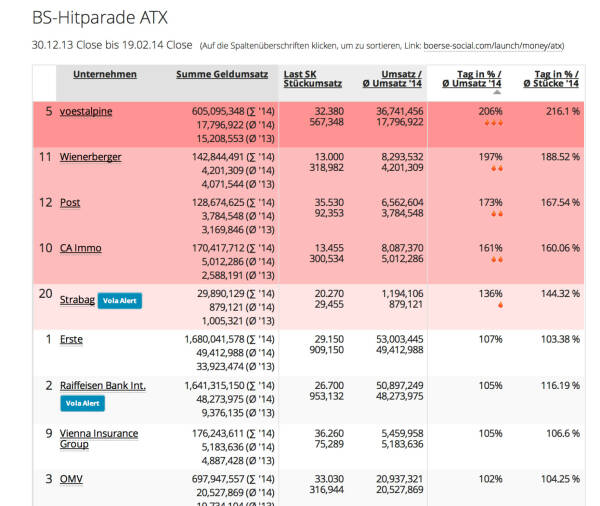Sort by Summe Geldumsatz column header
Image resolution: width=600 pixels, height=506 pixels.
(222, 74)
